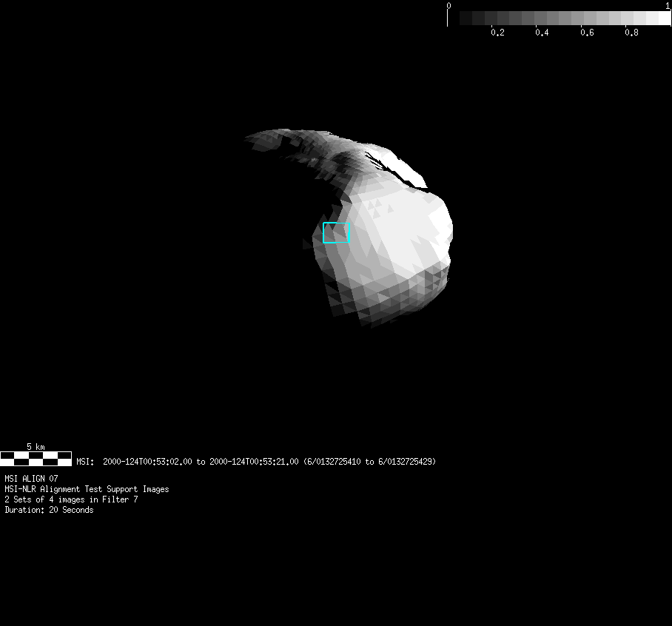Click the 'MSI:' label beside the scale bar
Image resolution: width=672 pixels, height=626 pixels.
85,462
